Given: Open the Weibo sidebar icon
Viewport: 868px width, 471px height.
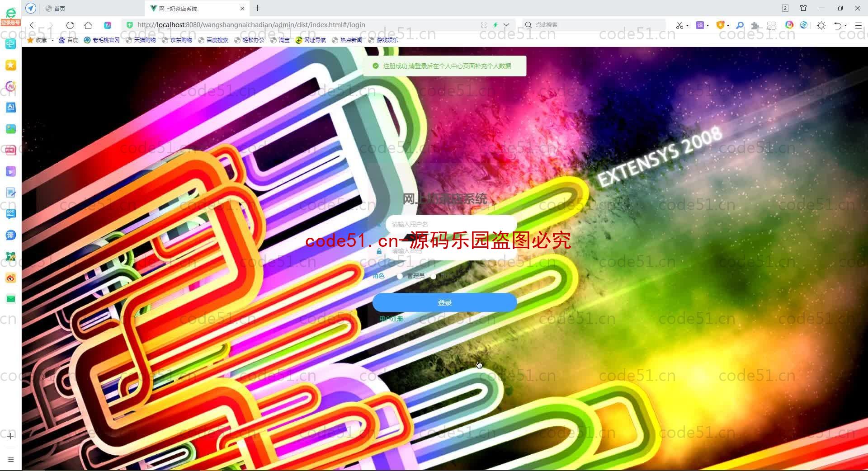Looking at the screenshot, I should [x=11, y=278].
